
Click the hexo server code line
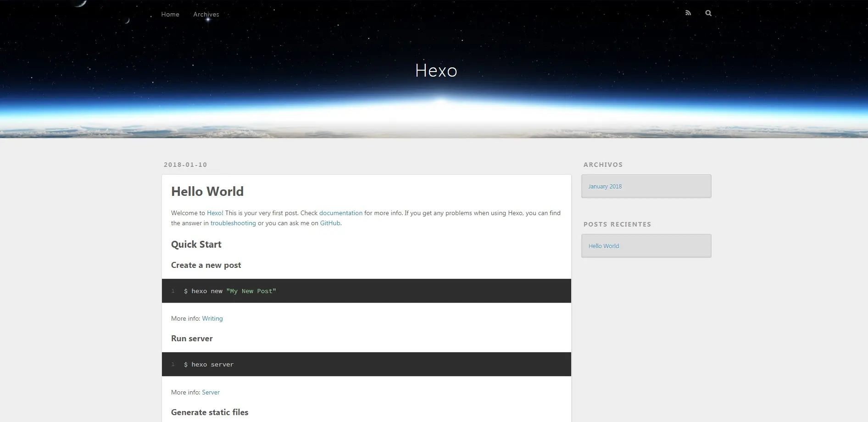[209, 365]
